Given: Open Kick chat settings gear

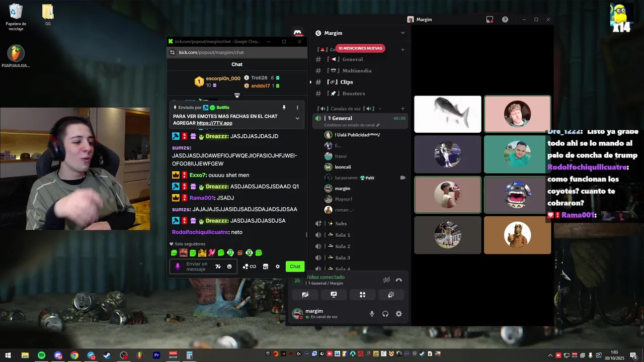Looking at the screenshot, I should (277, 266).
